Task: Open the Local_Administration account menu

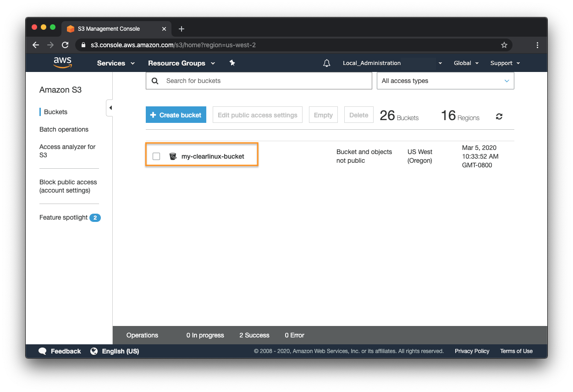Action: point(392,63)
